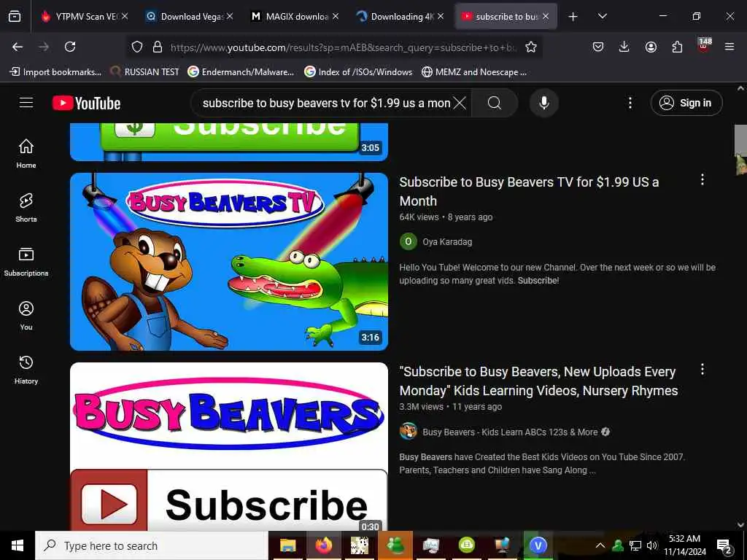The image size is (747, 560).
Task: Go back with browser back arrow
Action: (x=18, y=47)
